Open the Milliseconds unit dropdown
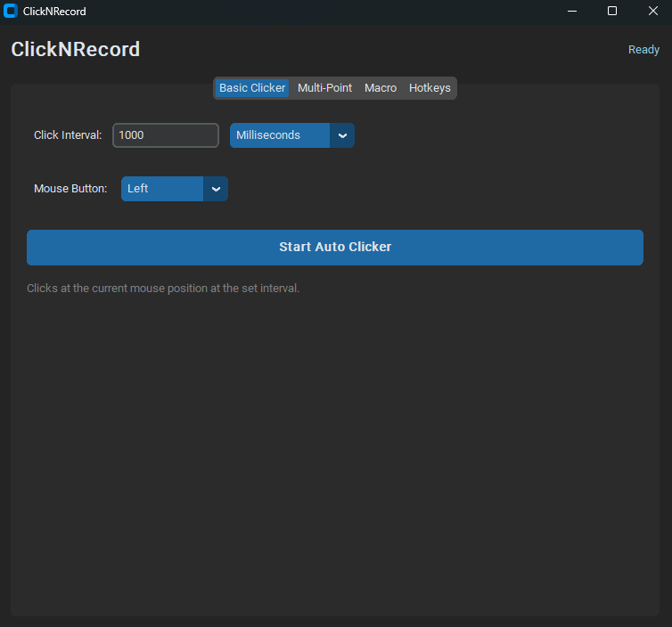Viewport: 672px width, 627px height. (291, 135)
